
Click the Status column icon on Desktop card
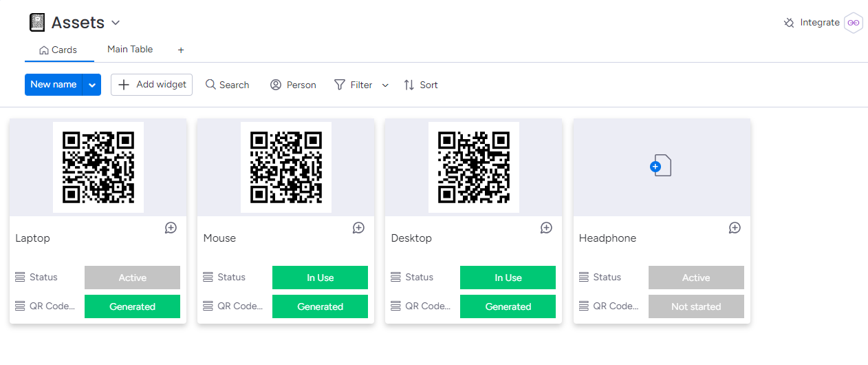click(395, 277)
